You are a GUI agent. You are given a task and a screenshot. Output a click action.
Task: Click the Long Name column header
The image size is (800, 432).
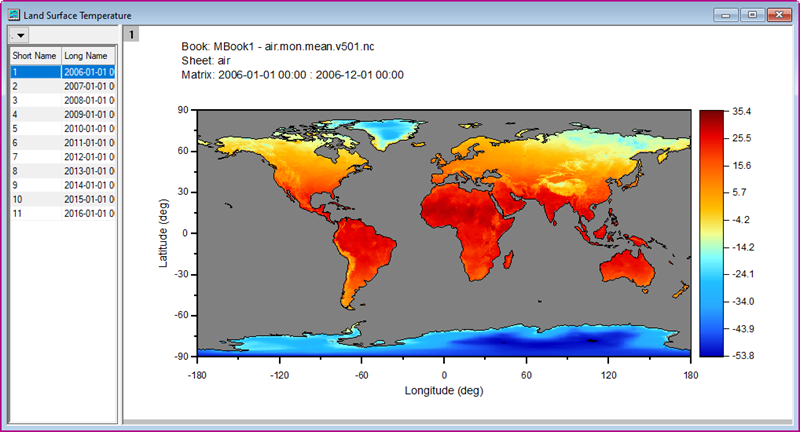pos(88,56)
